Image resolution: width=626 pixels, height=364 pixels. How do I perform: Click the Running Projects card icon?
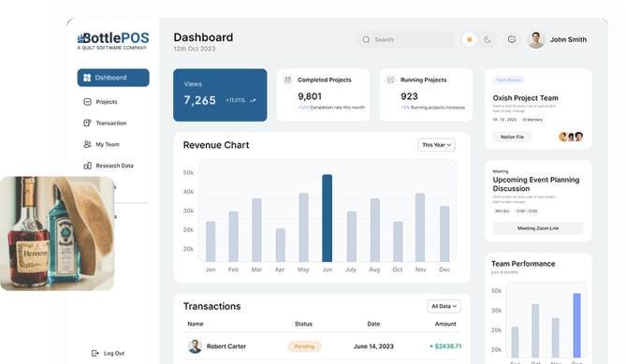(390, 80)
